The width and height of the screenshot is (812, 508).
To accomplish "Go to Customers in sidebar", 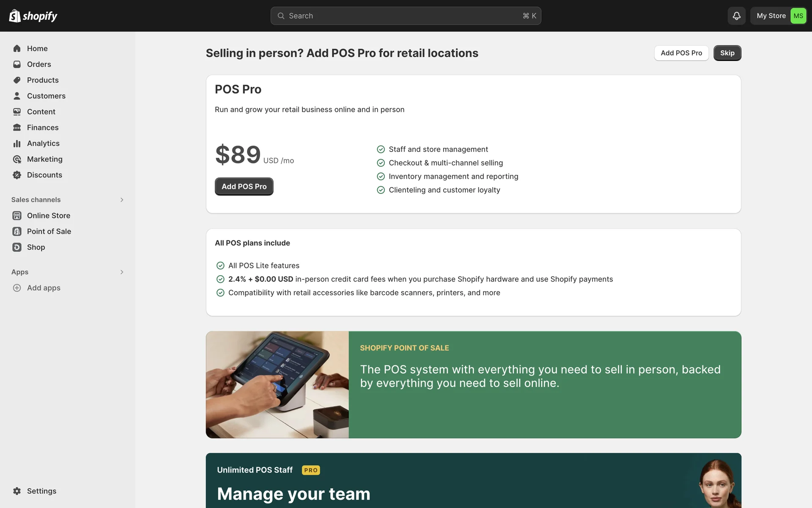I will 46,96.
